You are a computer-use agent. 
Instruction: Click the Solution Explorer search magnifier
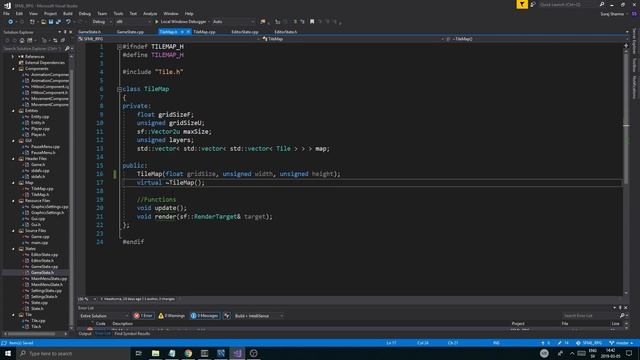point(67,49)
